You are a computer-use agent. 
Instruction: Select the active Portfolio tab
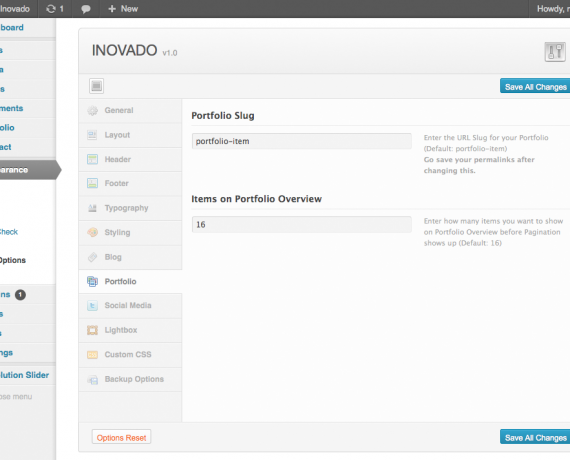coord(130,281)
